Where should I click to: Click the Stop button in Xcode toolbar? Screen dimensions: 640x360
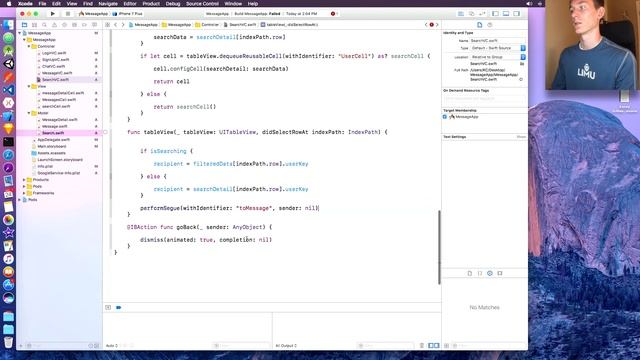click(x=67, y=14)
